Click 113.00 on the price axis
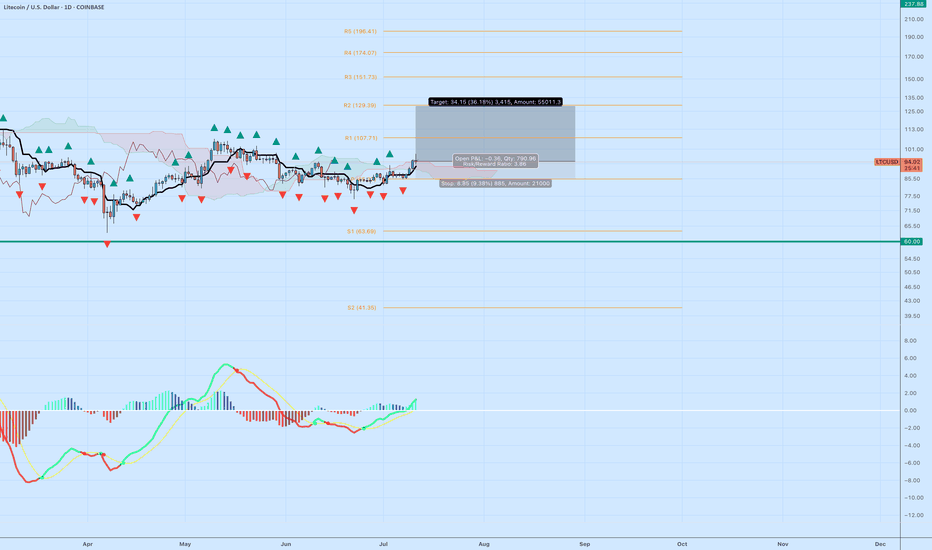Screen dimensions: 932x550 pos(914,130)
